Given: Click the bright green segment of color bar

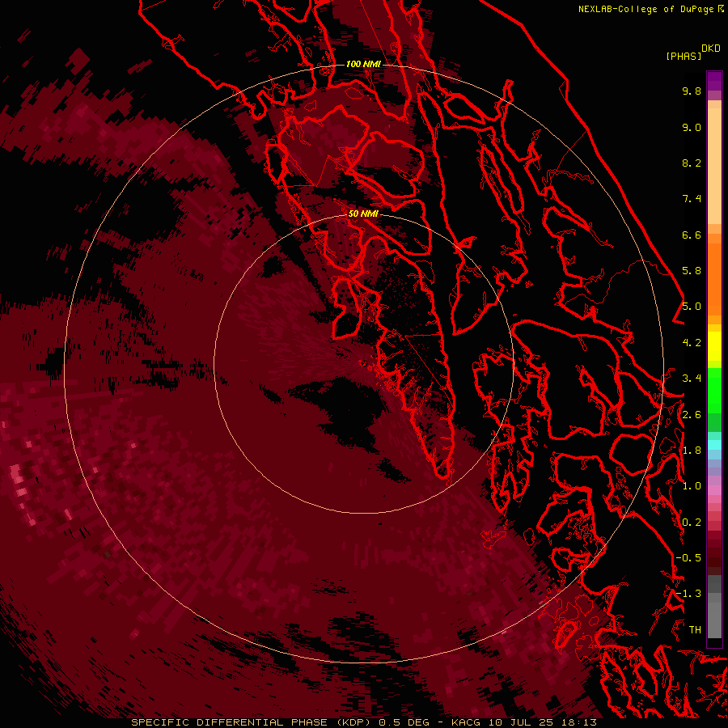Looking at the screenshot, I should 714,390.
